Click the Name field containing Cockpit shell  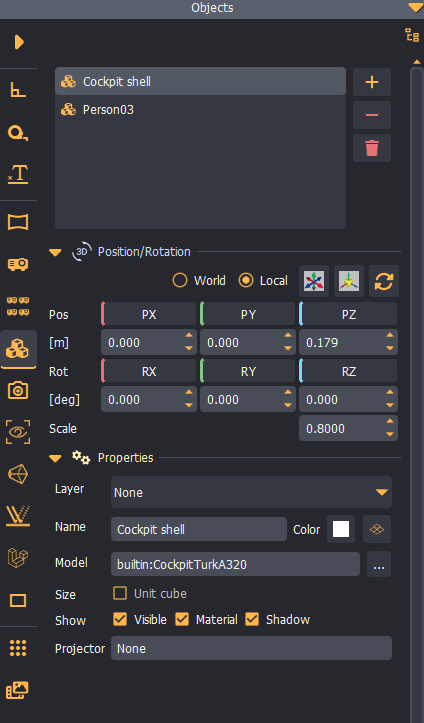pos(199,529)
